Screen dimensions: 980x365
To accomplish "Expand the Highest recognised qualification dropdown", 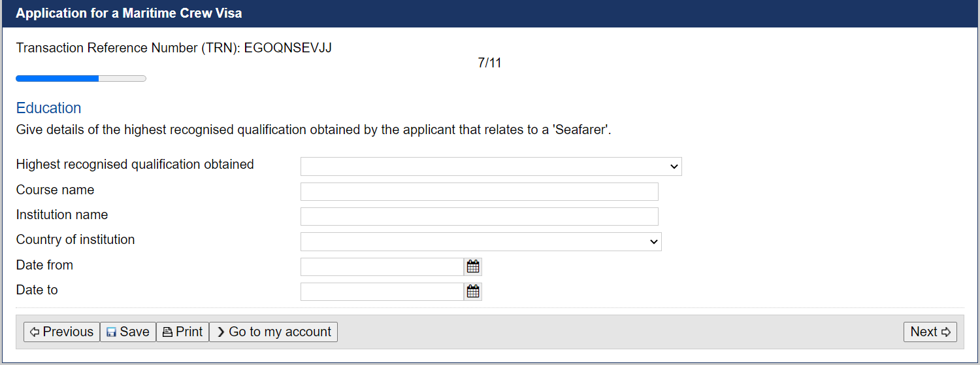I will pyautogui.click(x=491, y=167).
